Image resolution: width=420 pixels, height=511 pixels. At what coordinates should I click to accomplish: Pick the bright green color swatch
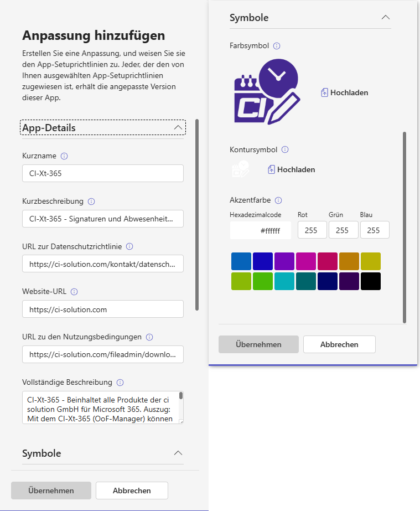click(263, 281)
